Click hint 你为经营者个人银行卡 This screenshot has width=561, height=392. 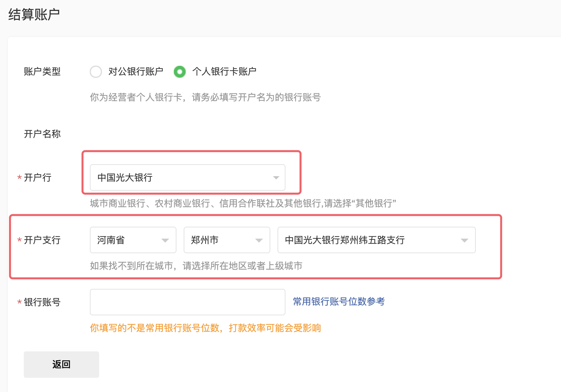[205, 97]
